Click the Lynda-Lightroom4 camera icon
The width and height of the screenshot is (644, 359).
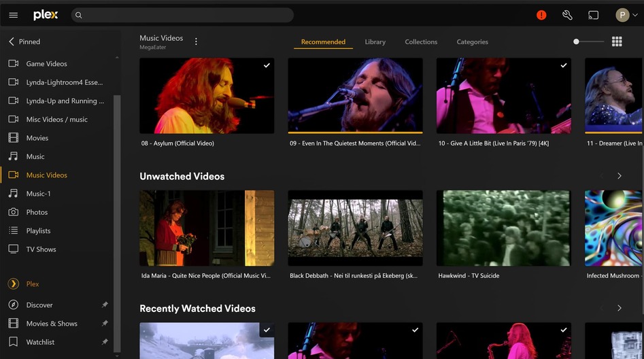coord(14,82)
